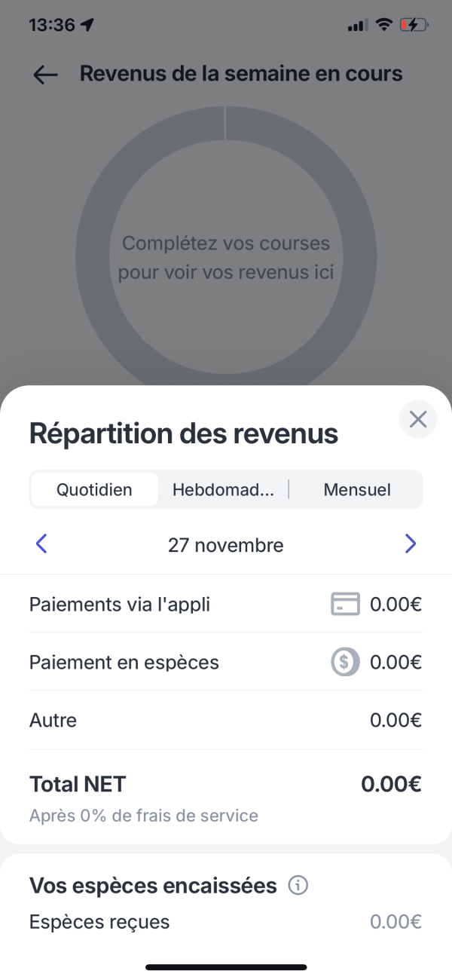Tap the Total NET amount
The width and height of the screenshot is (452, 980).
[x=391, y=784]
